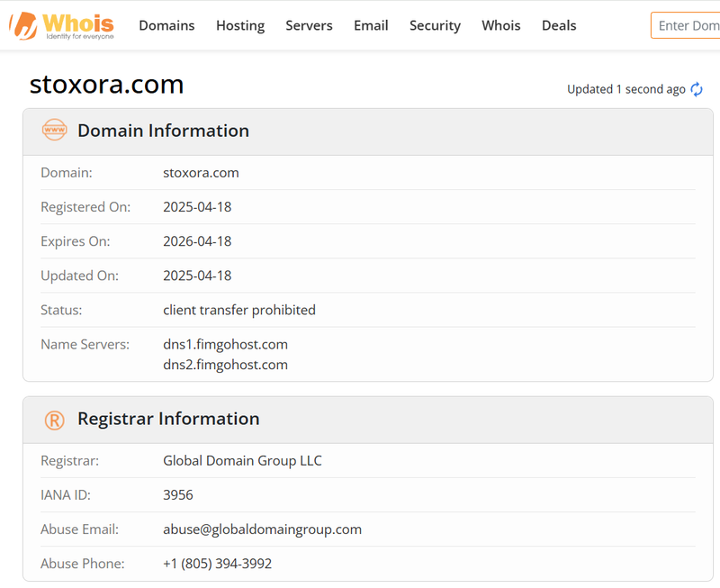Click abuse email abuse@globaldomaingroup.com
The height and width of the screenshot is (588, 720).
(262, 529)
